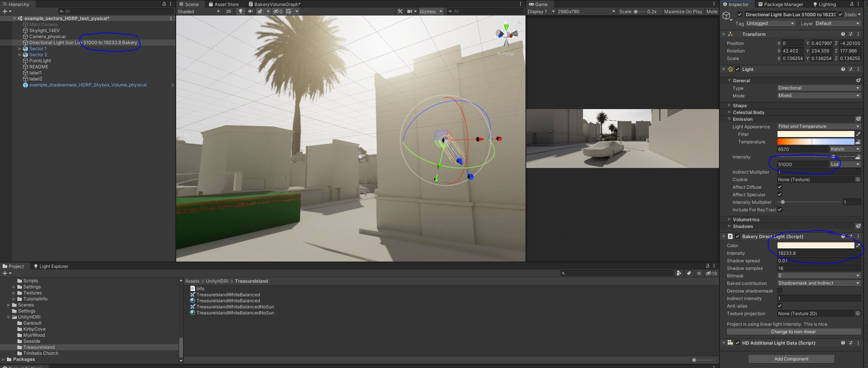Screen dimensions: 868x368
Task: Open the Shaded draw mode dropdown
Action: tap(199, 11)
